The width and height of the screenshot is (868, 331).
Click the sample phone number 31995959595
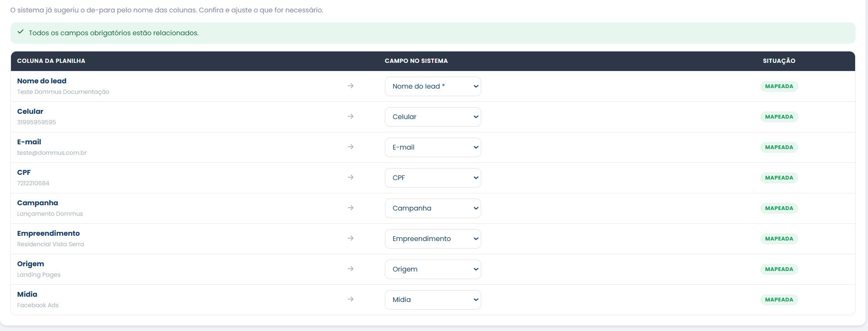(x=36, y=122)
